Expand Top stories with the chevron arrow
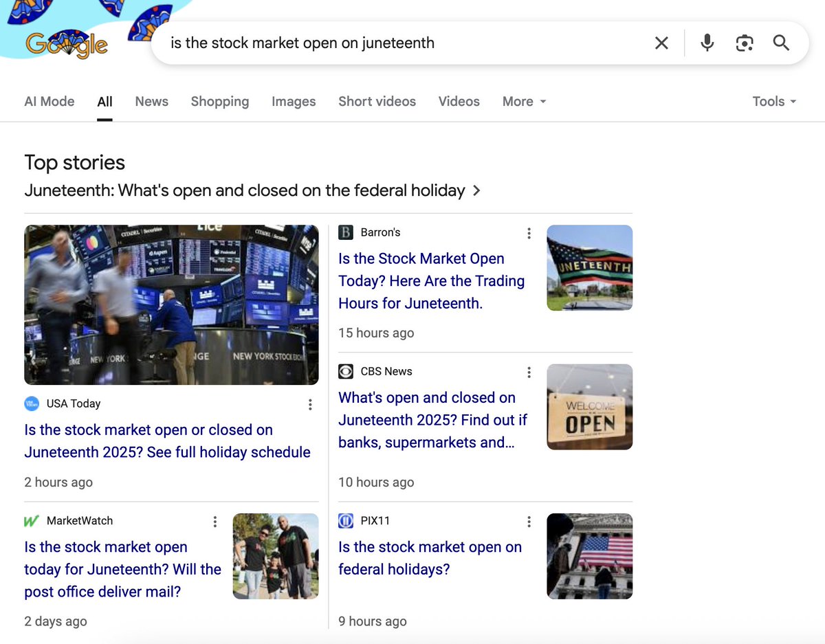Viewport: 825px width, 644px height. click(476, 191)
